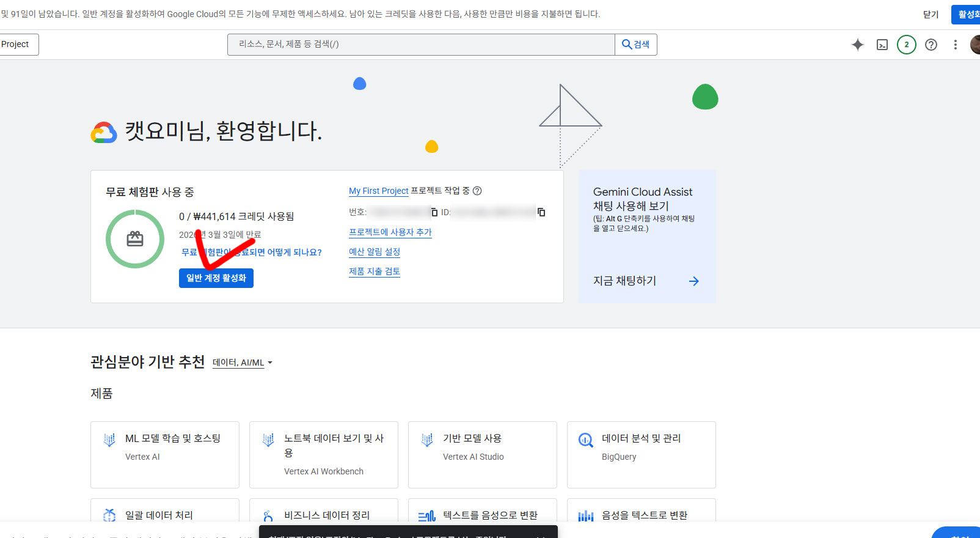Screen dimensions: 980x538
Task: Open the Gemini Cloud Assist chat card
Action: 647,237
